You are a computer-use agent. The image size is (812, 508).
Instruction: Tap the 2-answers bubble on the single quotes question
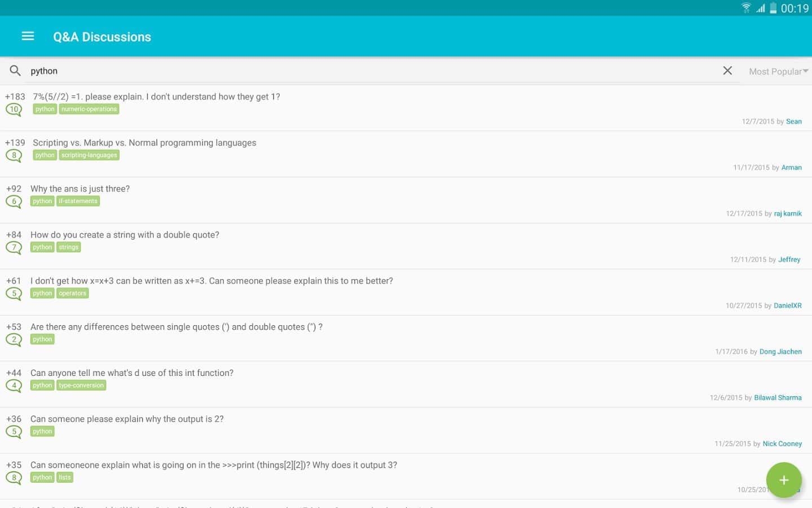coord(14,340)
